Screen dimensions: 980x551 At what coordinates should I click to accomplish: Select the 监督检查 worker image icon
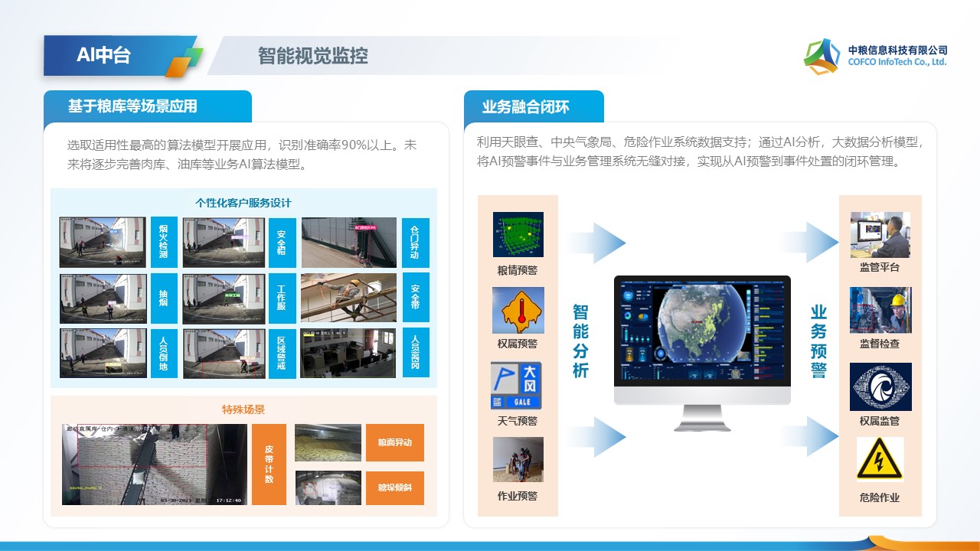pyautogui.click(x=880, y=310)
